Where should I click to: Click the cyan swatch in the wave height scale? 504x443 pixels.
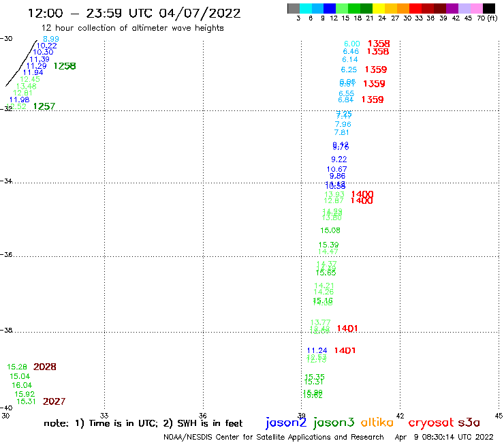pos(305,8)
